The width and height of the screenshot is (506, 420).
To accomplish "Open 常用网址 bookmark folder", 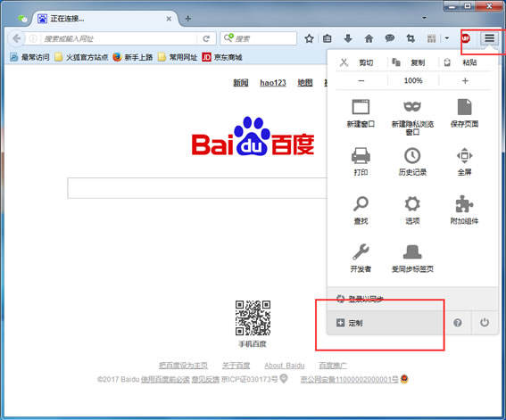I will [x=178, y=57].
